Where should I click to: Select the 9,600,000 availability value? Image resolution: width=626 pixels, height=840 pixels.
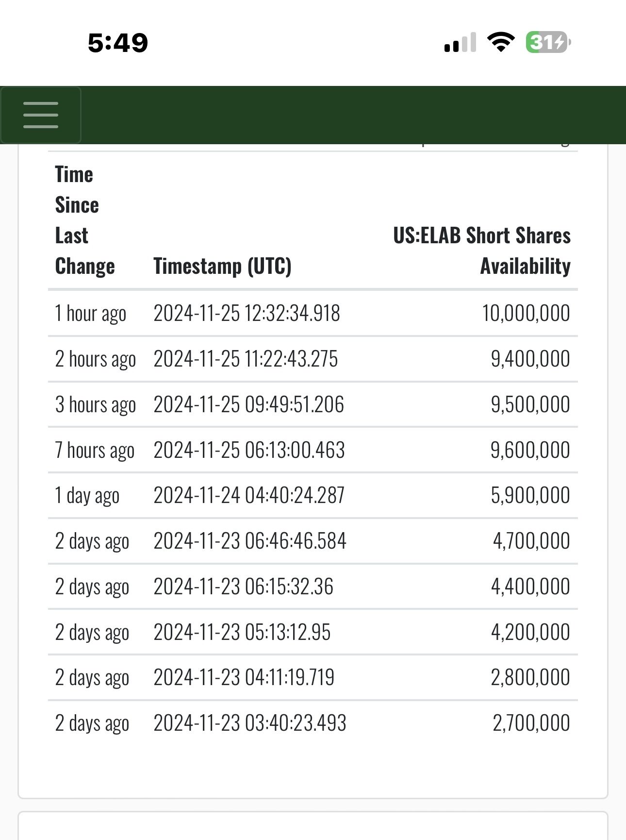(530, 450)
